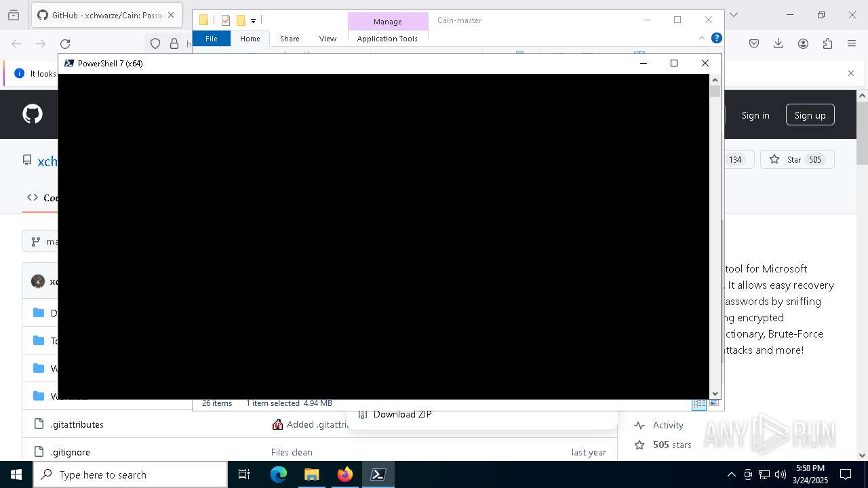Image resolution: width=868 pixels, height=488 pixels.
Task: Click the Download ZIP option
Action: (403, 415)
